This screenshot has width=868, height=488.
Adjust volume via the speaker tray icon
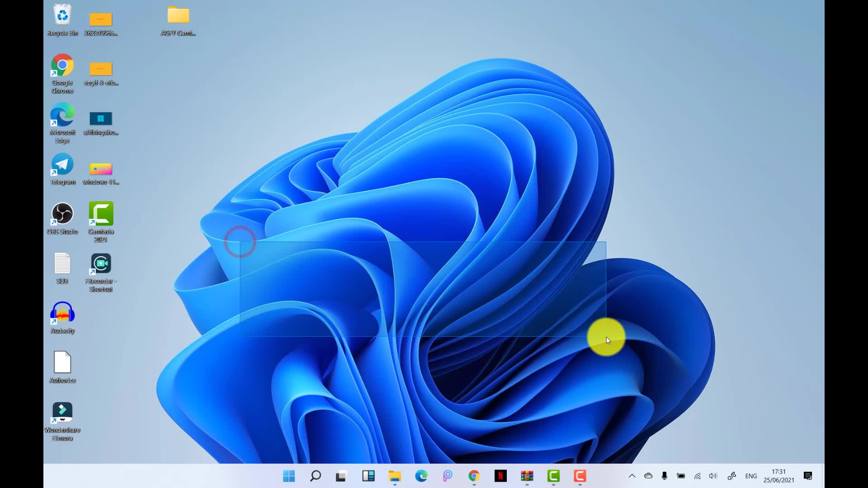(713, 476)
